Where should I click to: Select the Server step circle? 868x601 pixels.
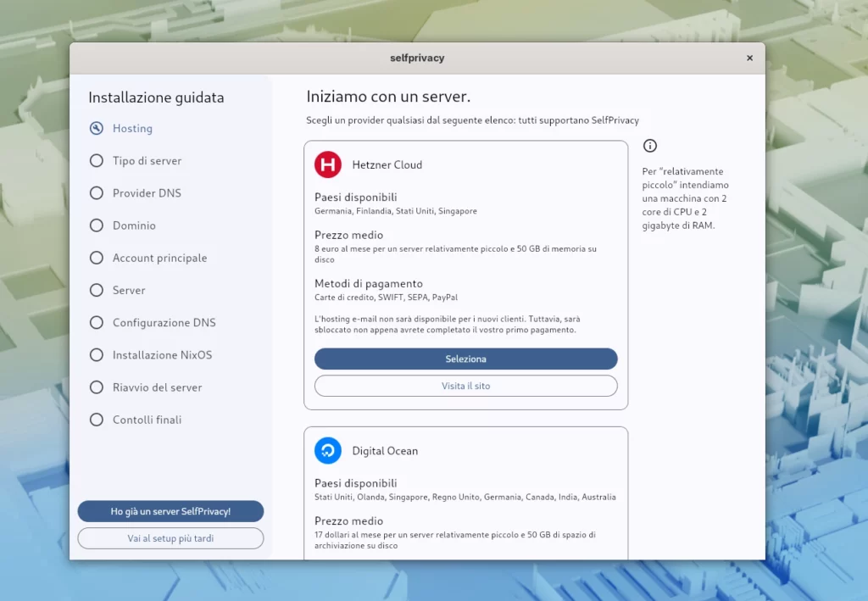(x=97, y=290)
